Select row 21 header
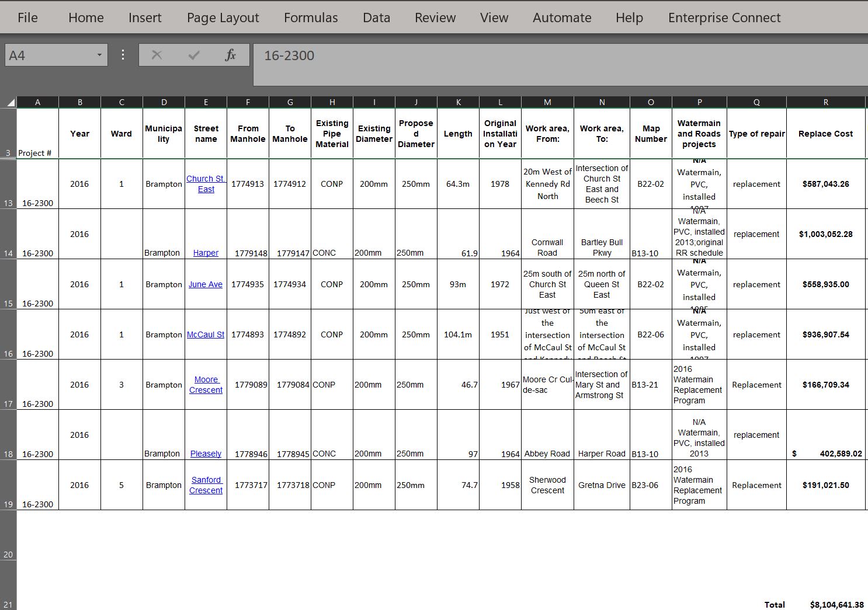 pyautogui.click(x=8, y=585)
